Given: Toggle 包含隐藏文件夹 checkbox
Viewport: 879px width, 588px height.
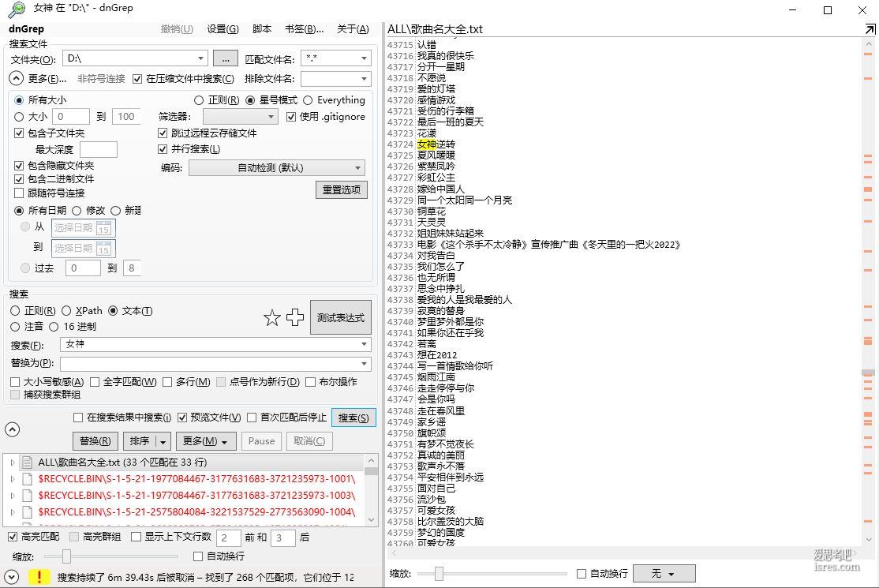Looking at the screenshot, I should [x=19, y=166].
